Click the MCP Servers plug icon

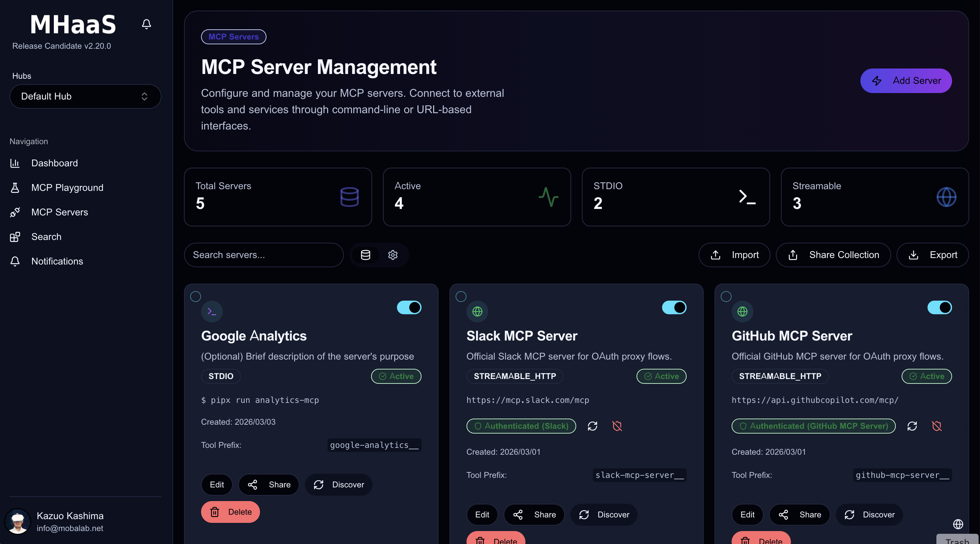click(15, 212)
